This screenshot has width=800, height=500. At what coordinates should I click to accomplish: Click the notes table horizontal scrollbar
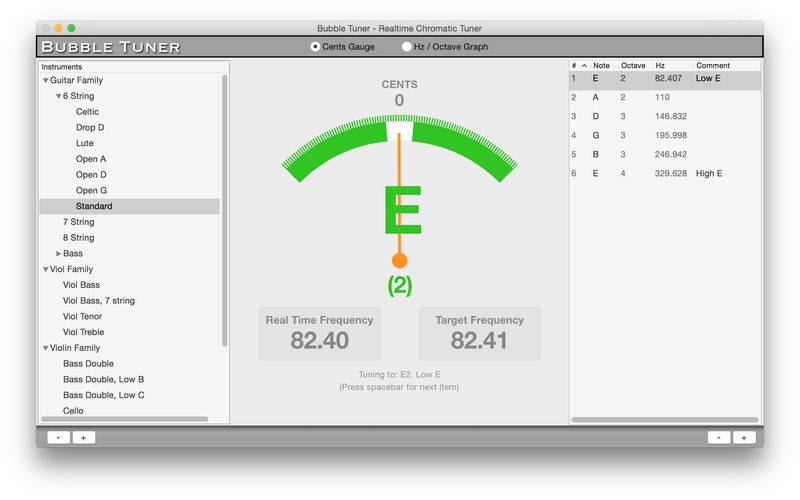click(665, 420)
